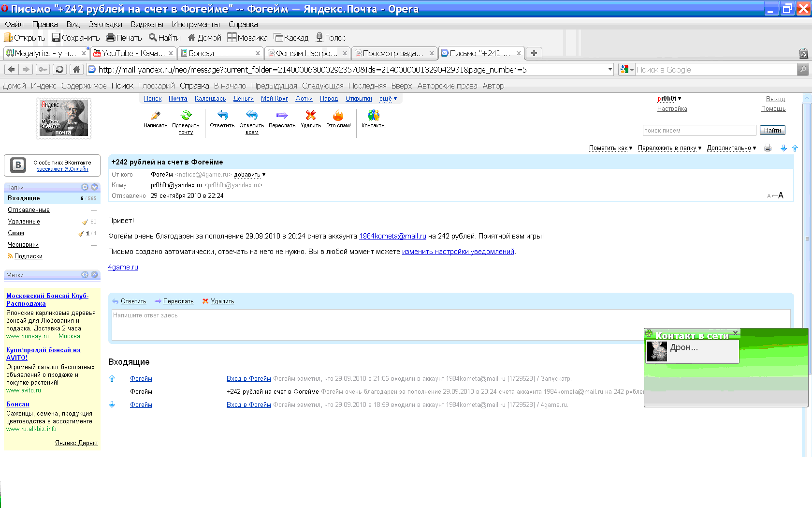Mark as spam with the flame icon

[338, 115]
